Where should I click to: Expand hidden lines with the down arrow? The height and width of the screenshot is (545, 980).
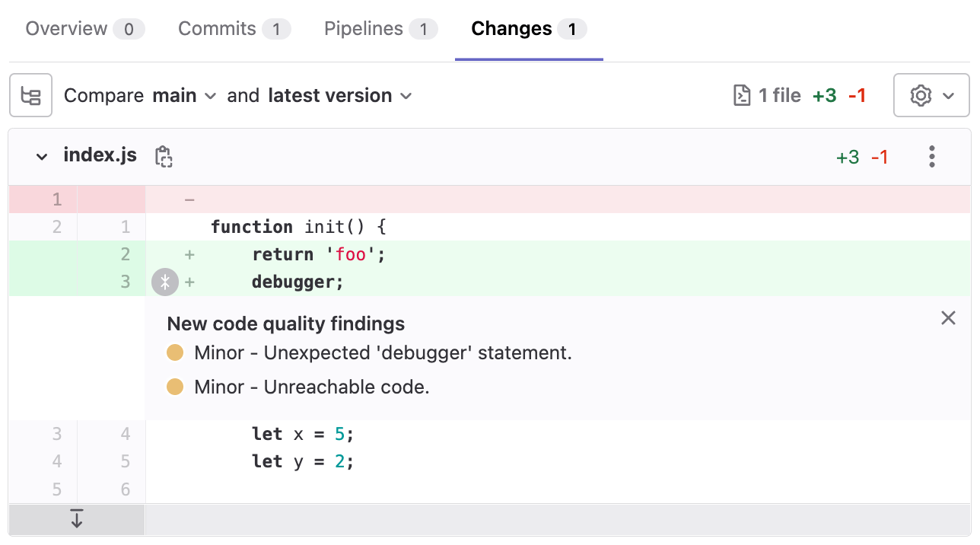76,520
